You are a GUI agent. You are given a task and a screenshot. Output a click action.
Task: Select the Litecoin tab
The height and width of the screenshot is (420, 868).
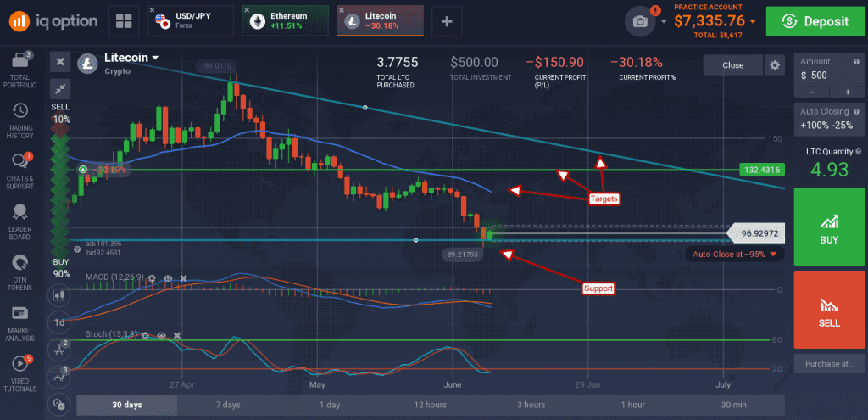380,21
